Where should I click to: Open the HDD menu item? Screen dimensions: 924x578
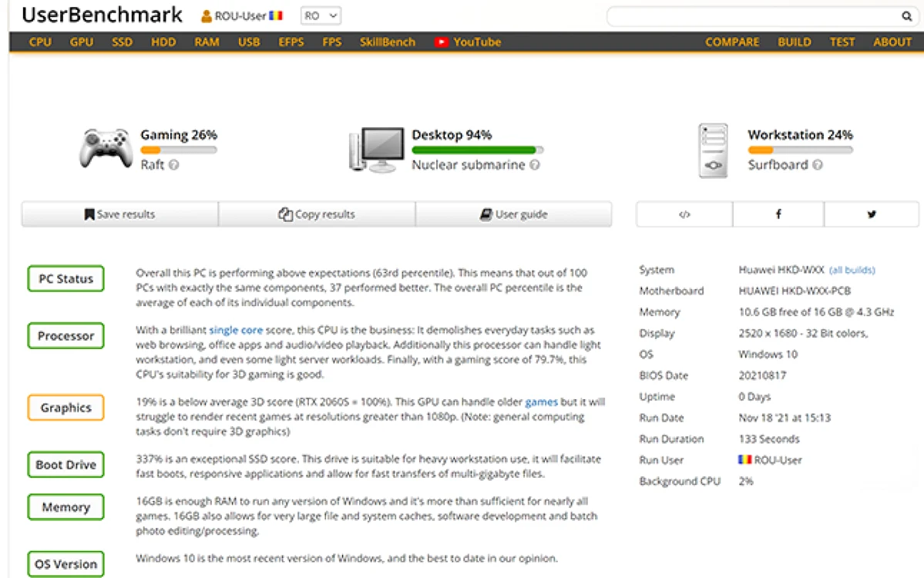click(163, 42)
